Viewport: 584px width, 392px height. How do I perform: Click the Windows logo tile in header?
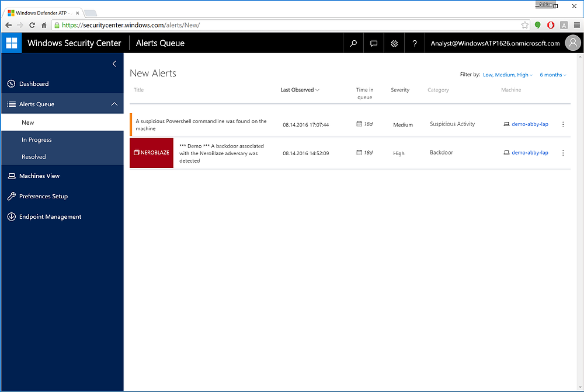pos(12,43)
